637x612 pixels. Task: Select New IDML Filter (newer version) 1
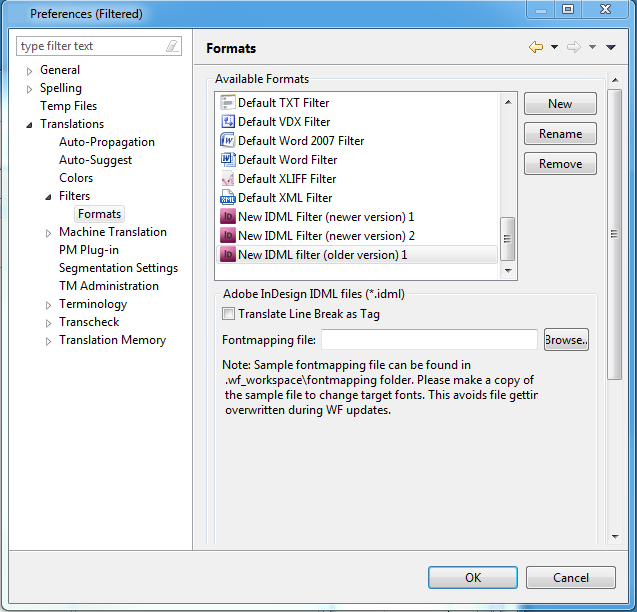[x=326, y=217]
